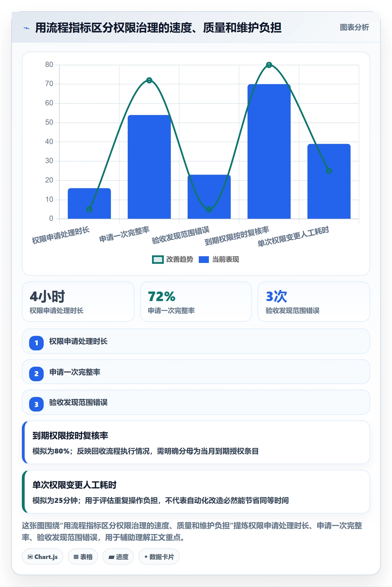Viewport: 392px width, 587px height.
Task: Click the 图表分析 label in header
Action: tap(354, 27)
